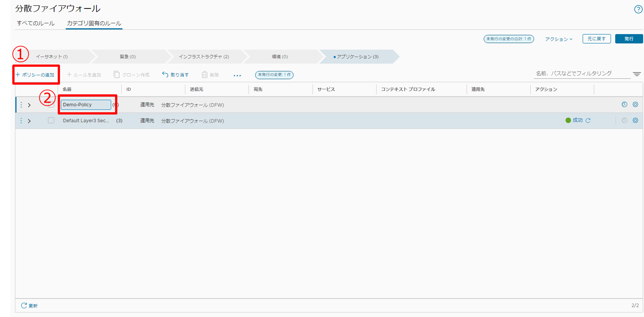Open settings gear for Default Layer3 row
Screen dimensions: 644x317
(635, 120)
